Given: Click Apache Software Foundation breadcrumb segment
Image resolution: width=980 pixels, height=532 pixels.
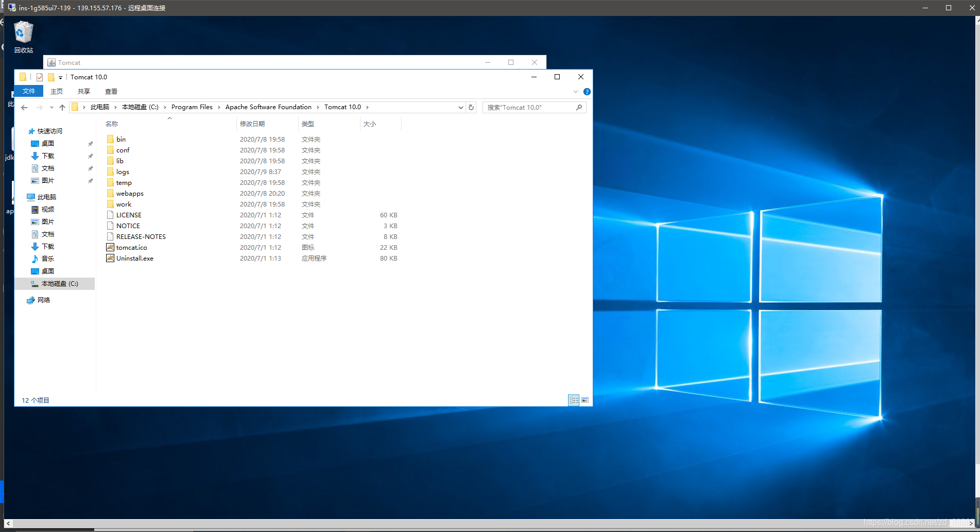Looking at the screenshot, I should tap(268, 107).
